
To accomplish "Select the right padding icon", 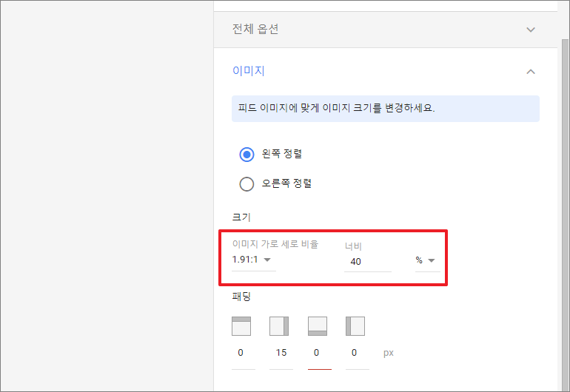I will tap(279, 326).
